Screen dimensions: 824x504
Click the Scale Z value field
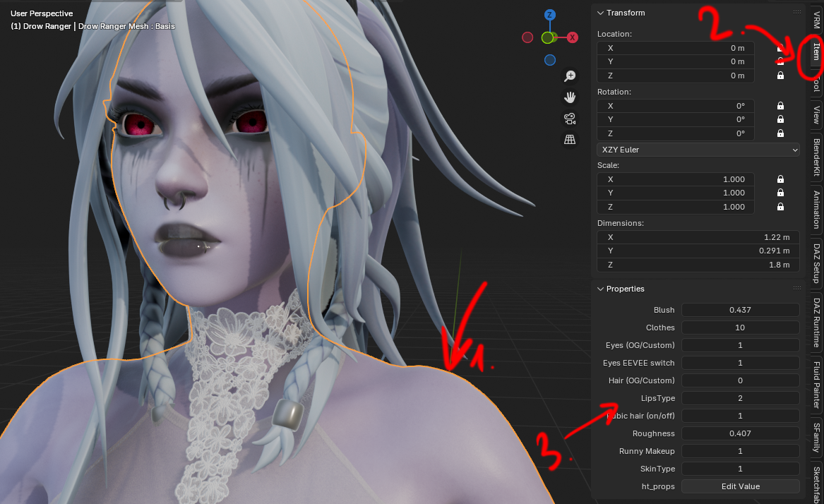click(676, 207)
